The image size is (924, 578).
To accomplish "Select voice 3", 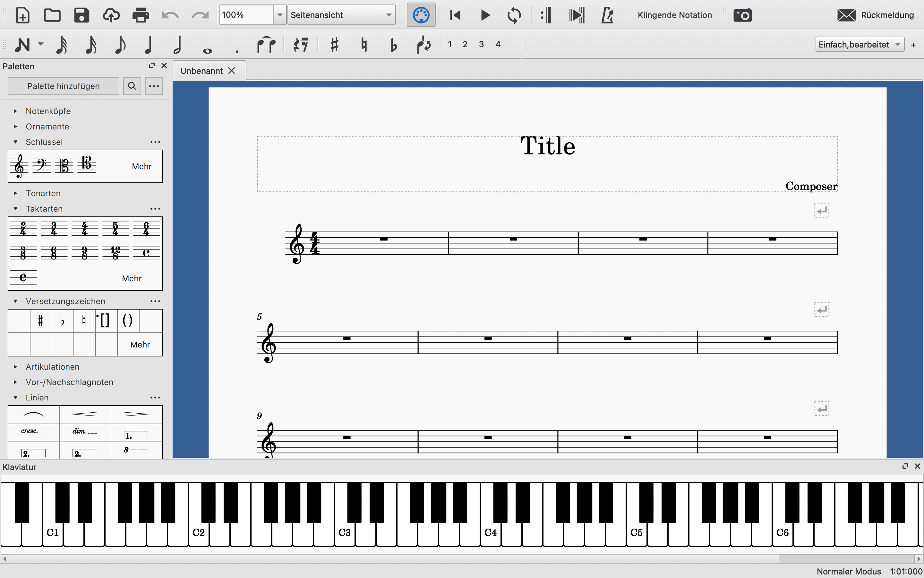I will pos(482,44).
